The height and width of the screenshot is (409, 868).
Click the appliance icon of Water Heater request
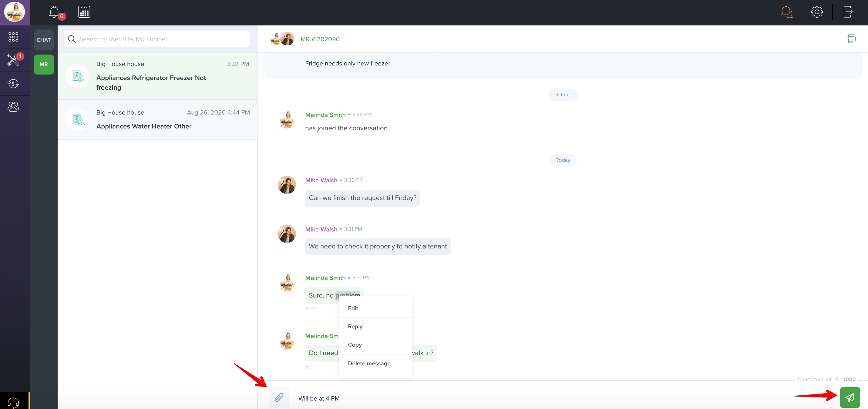tap(77, 119)
